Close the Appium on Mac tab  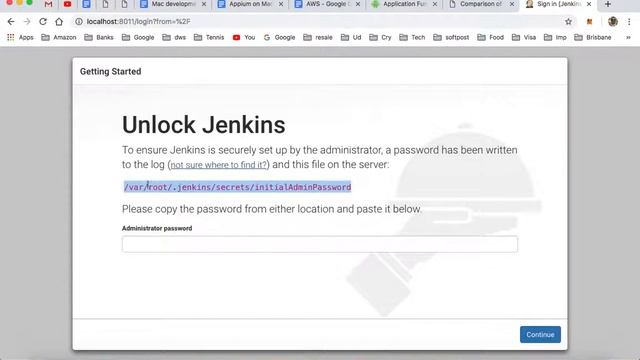point(281,4)
